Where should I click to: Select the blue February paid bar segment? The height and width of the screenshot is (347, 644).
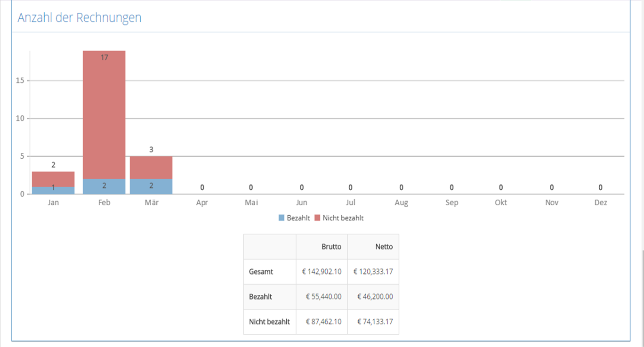pyautogui.click(x=104, y=186)
